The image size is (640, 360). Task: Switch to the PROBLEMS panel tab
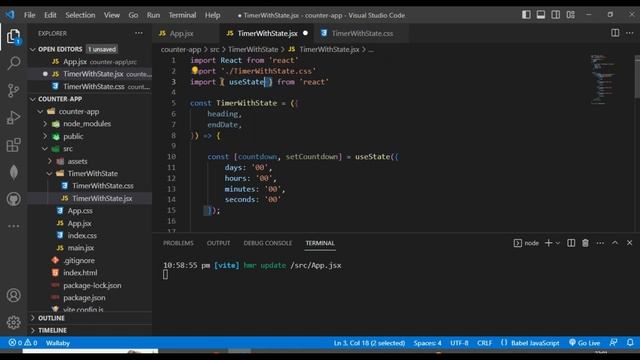click(x=178, y=243)
